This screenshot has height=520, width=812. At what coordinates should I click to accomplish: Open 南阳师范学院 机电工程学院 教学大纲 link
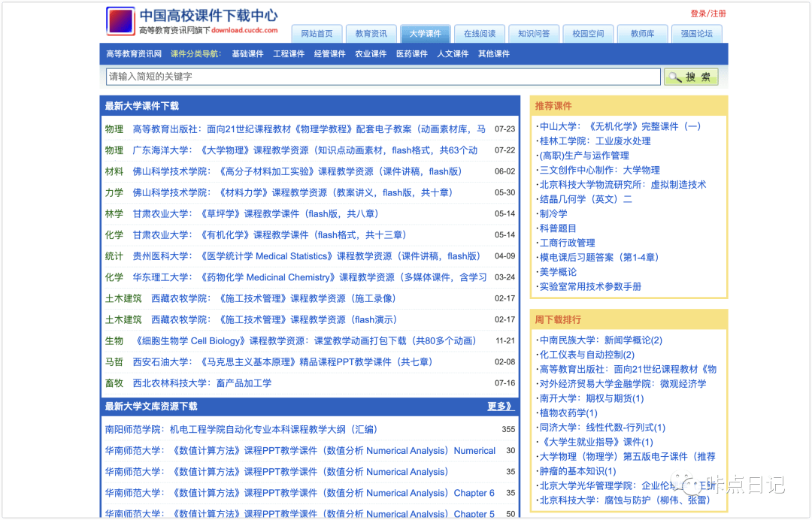pyautogui.click(x=241, y=430)
